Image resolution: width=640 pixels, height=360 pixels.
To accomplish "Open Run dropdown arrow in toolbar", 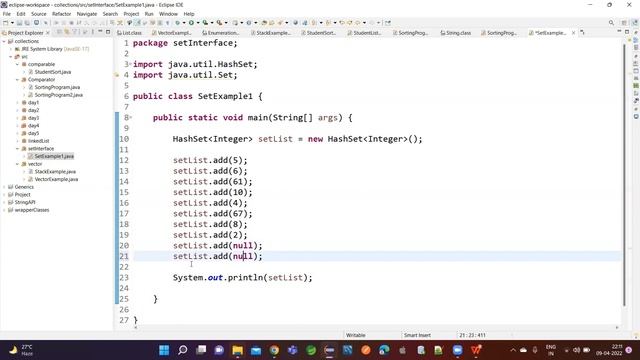I will (198, 23).
